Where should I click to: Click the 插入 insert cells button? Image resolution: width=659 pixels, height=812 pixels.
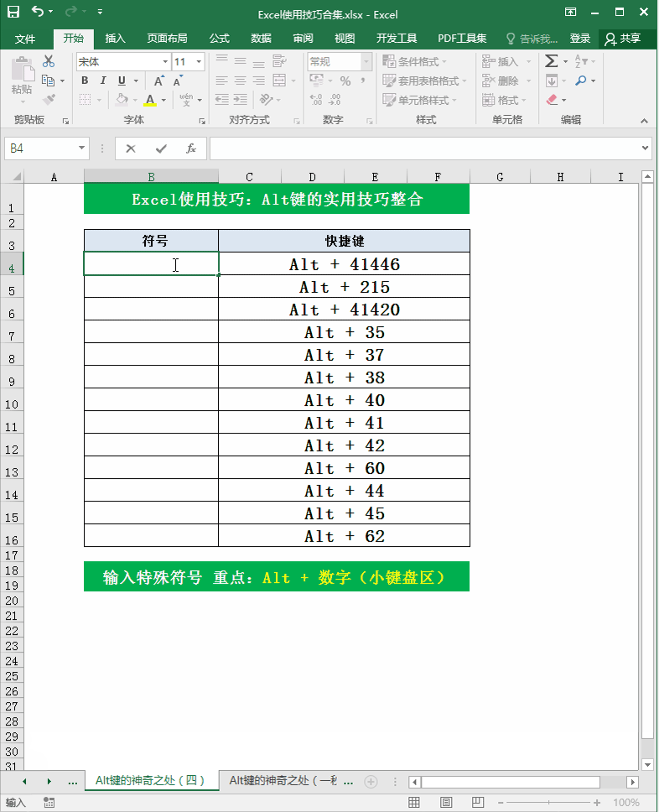point(501,61)
